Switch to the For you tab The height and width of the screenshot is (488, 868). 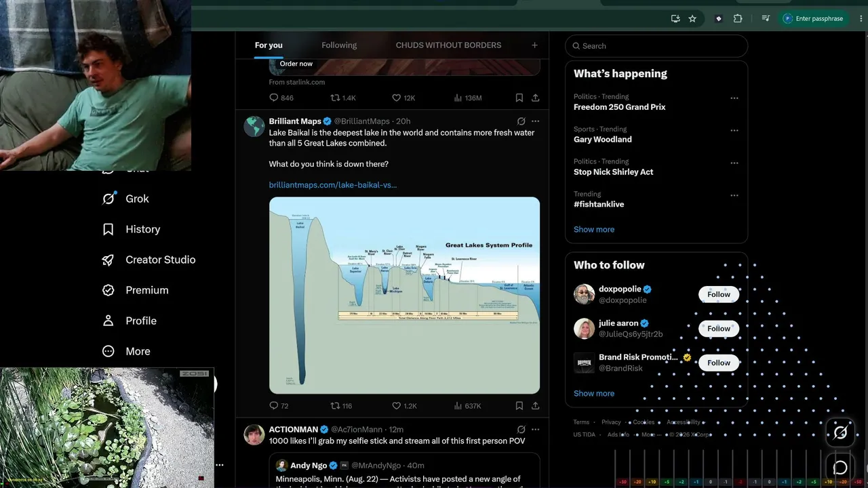[269, 45]
